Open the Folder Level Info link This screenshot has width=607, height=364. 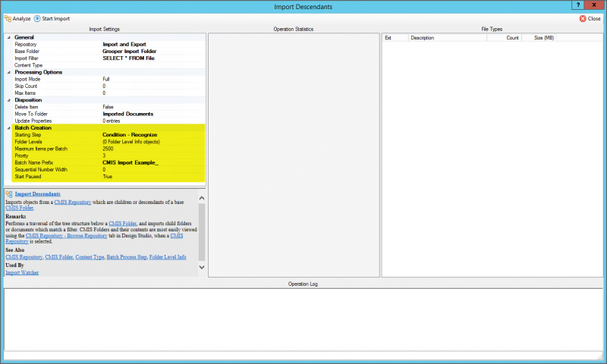(x=168, y=257)
